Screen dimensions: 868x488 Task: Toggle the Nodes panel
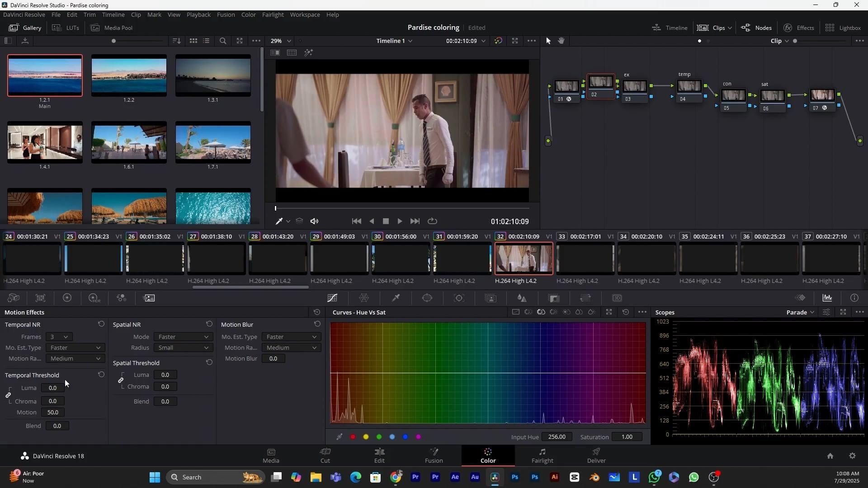756,28
